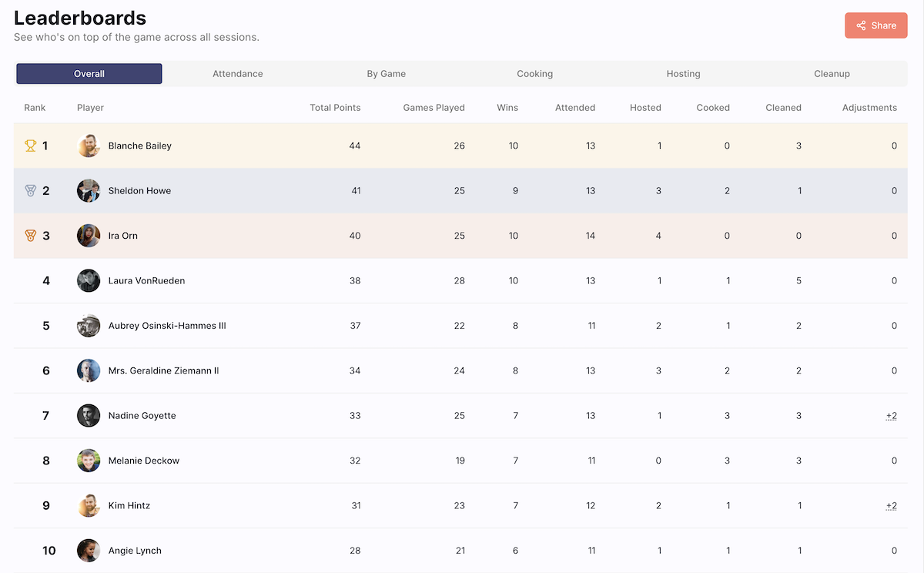Click the silver medal icon at rank 2
This screenshot has width=924, height=573.
pos(31,191)
